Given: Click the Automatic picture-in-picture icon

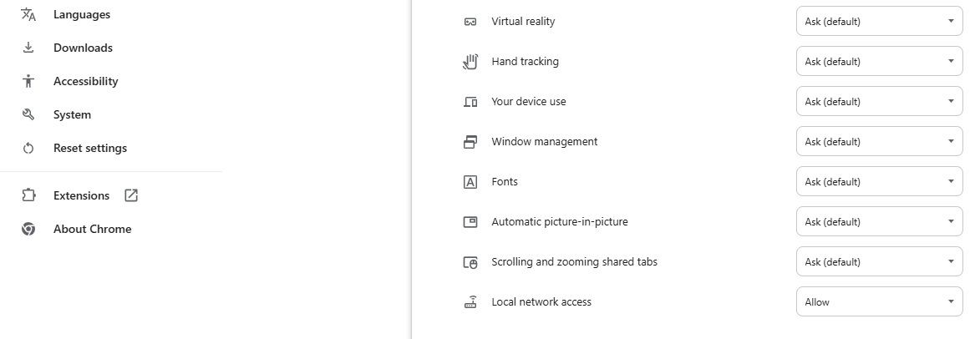Looking at the screenshot, I should click(x=470, y=222).
